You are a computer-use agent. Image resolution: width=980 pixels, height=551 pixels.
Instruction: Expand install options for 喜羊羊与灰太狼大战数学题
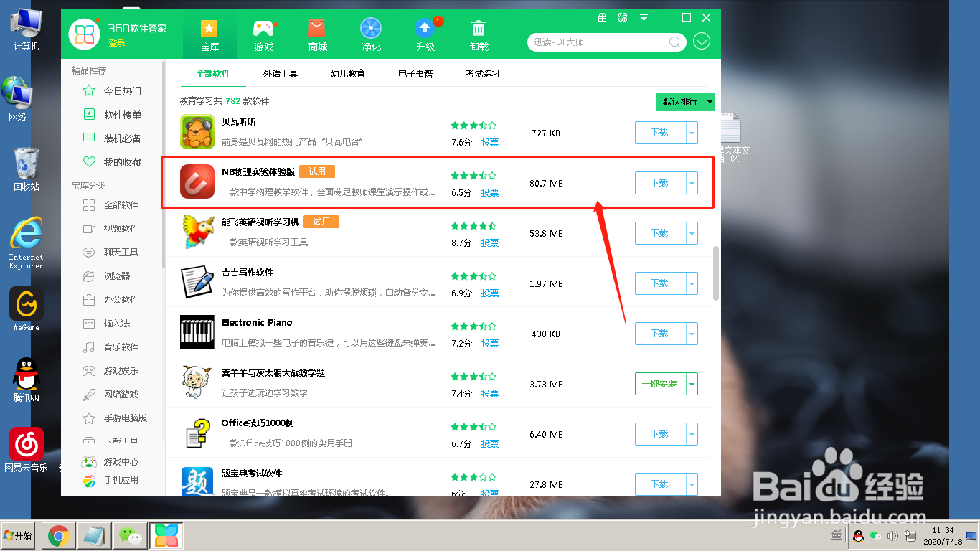point(692,384)
